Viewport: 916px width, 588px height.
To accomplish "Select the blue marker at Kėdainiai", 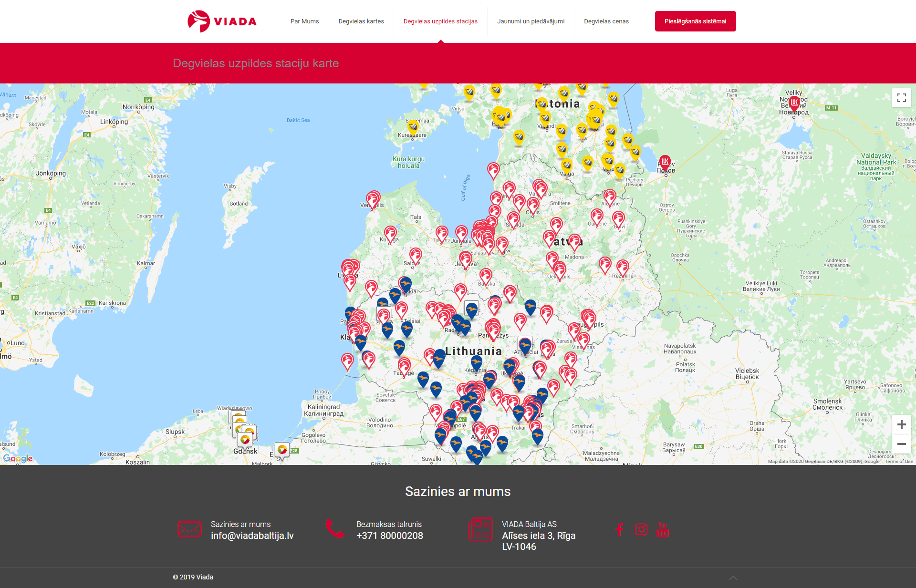I will click(x=476, y=364).
